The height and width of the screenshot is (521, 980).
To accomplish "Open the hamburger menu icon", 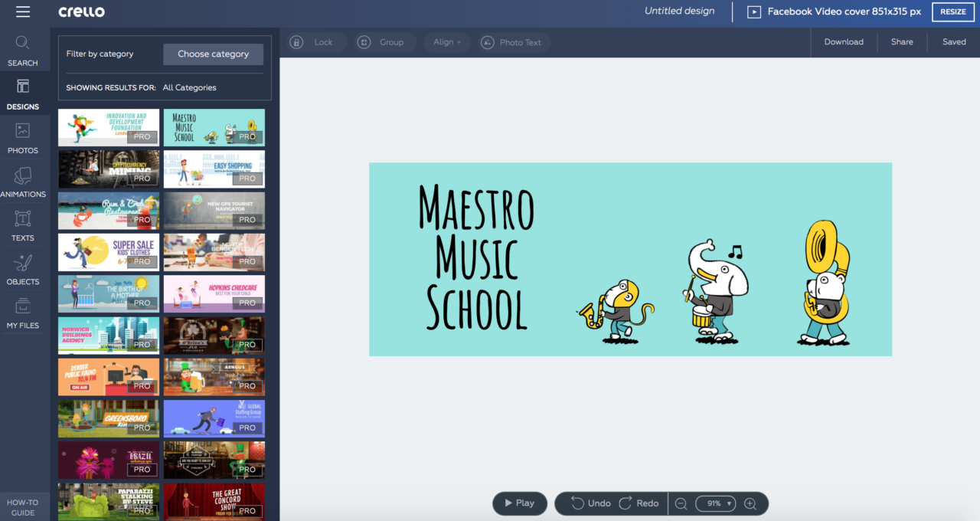I will coord(23,12).
